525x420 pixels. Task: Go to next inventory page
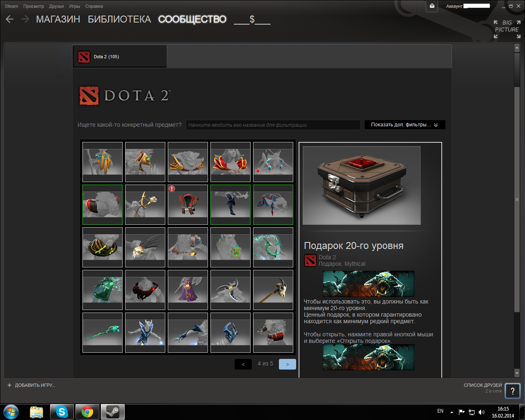288,364
